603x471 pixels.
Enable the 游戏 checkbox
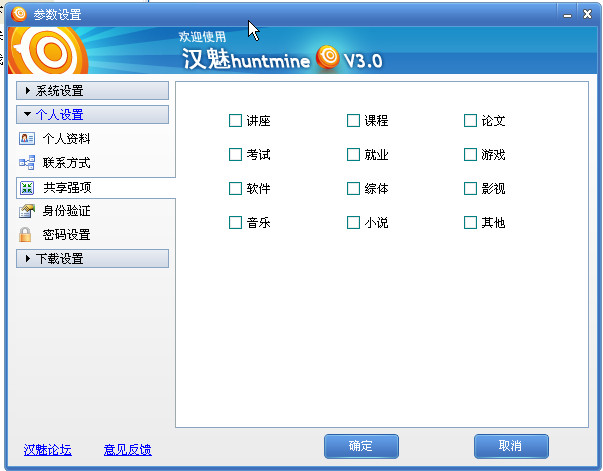click(470, 155)
